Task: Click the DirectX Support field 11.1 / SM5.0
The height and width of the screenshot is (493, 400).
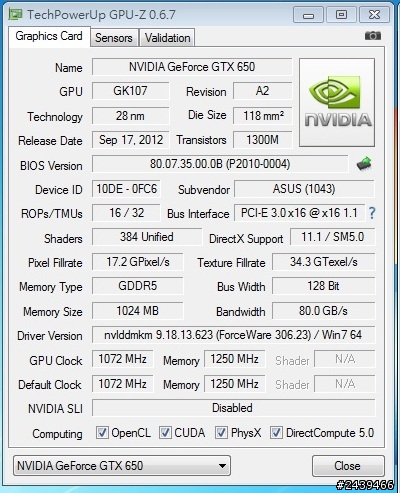Action: coord(333,237)
